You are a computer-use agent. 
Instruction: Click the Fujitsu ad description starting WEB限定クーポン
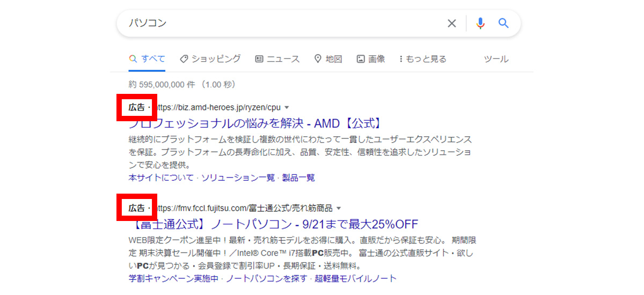pos(302,253)
